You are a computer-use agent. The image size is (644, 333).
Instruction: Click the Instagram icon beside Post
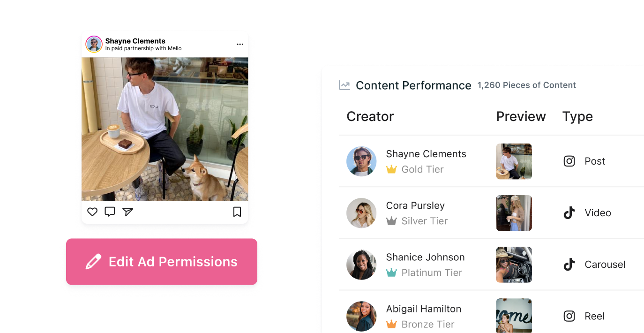(x=569, y=161)
